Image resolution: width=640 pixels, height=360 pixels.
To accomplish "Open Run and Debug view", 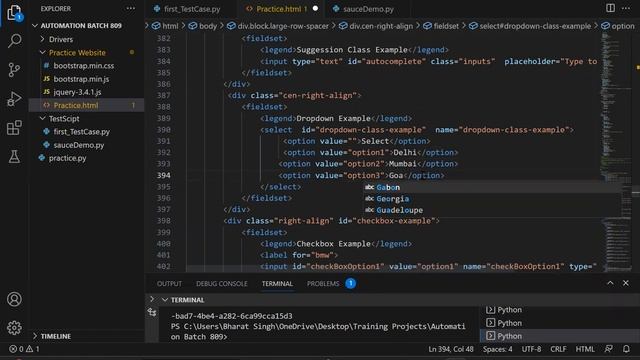I will [x=14, y=99].
